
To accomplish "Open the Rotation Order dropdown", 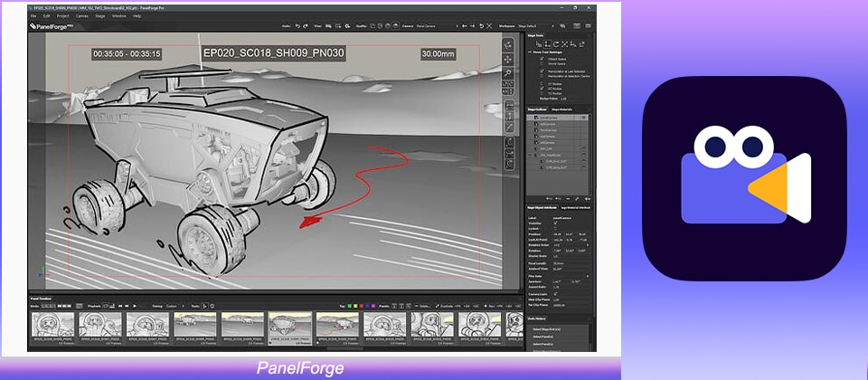I will point(571,244).
